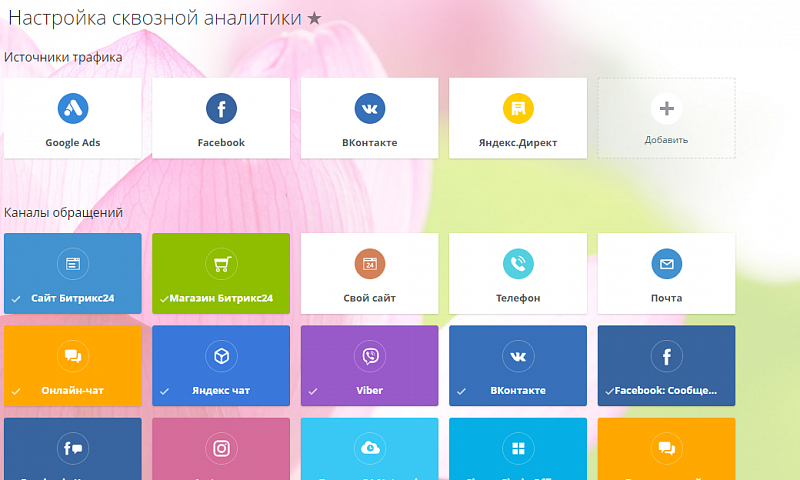Mark the page as favorite with the star
This screenshot has height=480, width=800.
314,19
